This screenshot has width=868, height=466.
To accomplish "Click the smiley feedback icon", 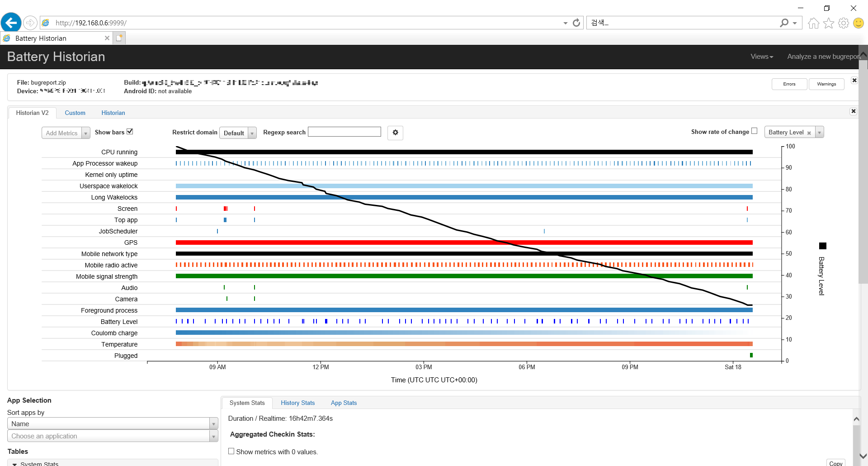I will [859, 23].
